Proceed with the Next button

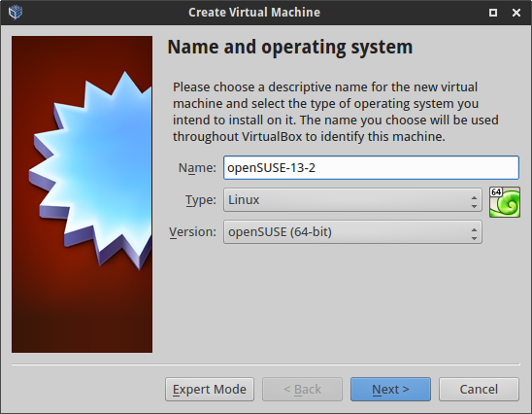(x=390, y=389)
